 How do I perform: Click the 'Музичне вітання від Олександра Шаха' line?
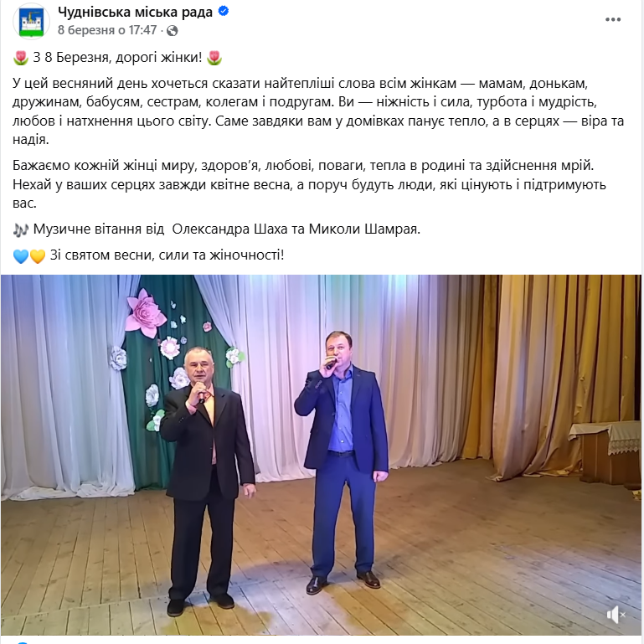pos(227,229)
